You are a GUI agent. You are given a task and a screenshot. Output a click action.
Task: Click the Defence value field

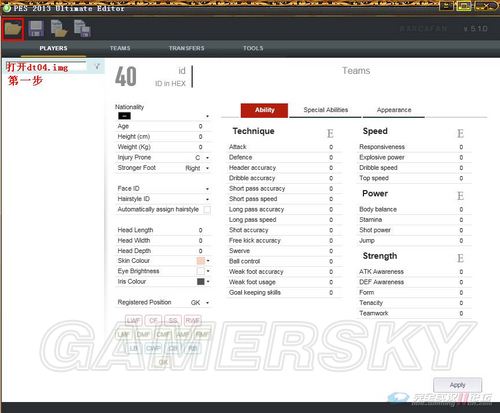coord(331,157)
